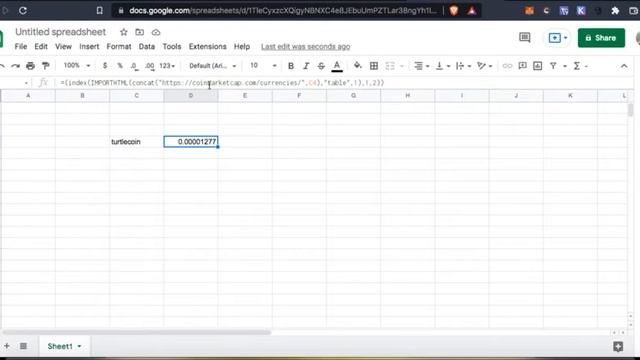The width and height of the screenshot is (640, 360).
Task: Open the Data menu
Action: (147, 47)
